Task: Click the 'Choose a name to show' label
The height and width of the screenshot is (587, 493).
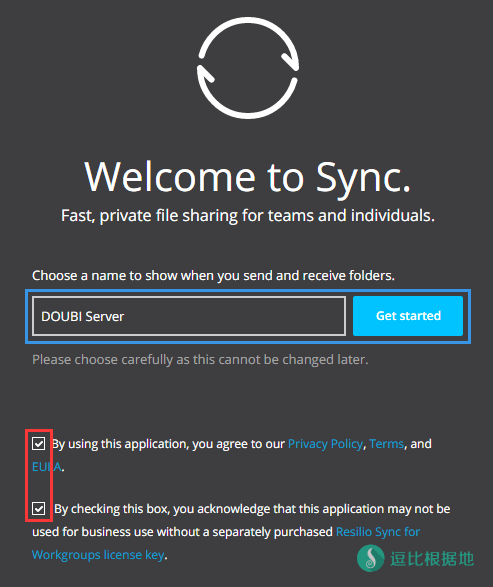Action: pos(213,276)
